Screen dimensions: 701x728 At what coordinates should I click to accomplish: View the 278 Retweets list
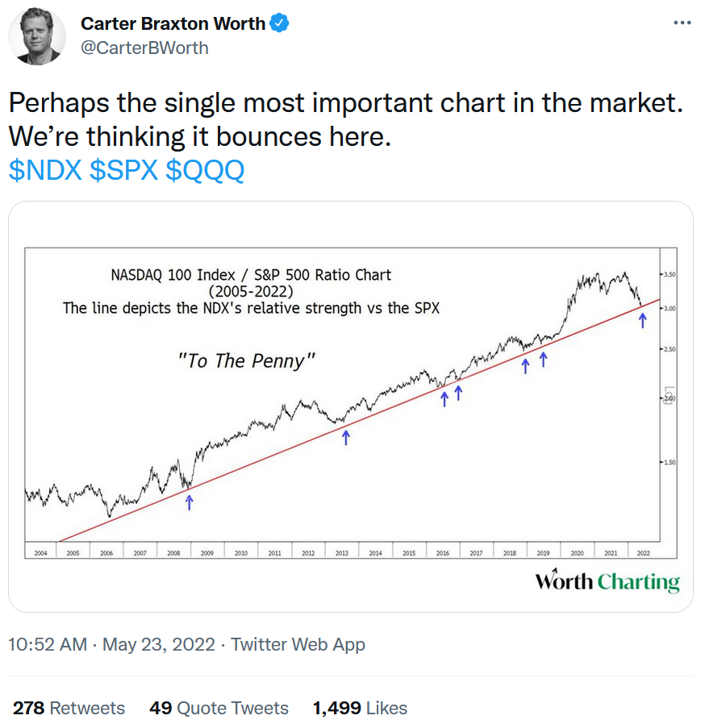click(x=69, y=708)
